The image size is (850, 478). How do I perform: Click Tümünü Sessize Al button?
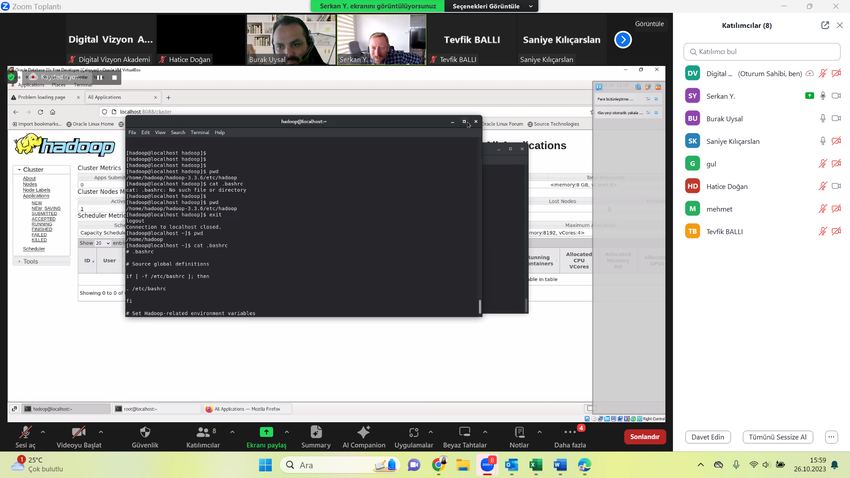(777, 437)
